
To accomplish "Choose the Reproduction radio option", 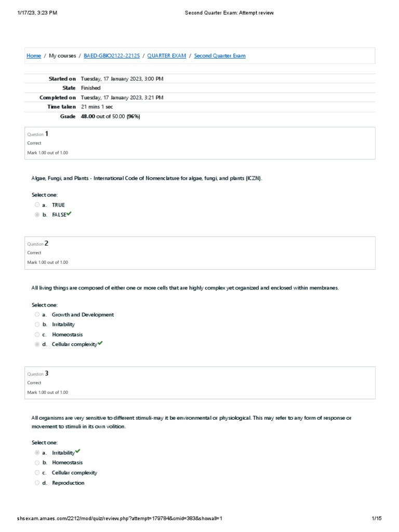I will 37,483.
